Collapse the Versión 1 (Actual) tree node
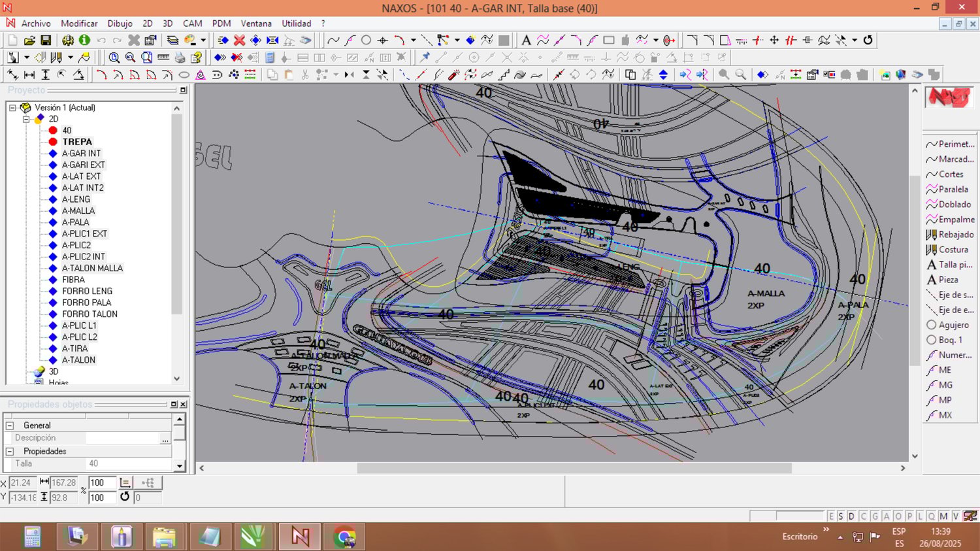 (x=12, y=108)
